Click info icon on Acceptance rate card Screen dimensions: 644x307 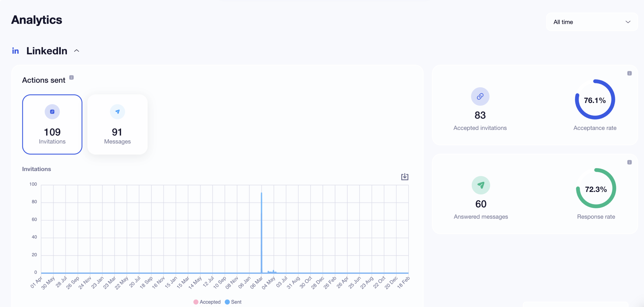tap(629, 73)
